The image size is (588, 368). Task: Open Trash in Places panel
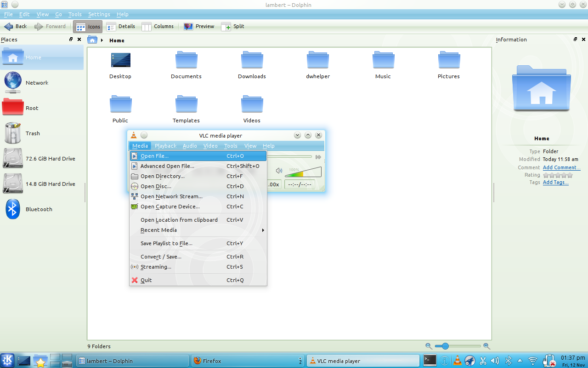tap(42, 133)
